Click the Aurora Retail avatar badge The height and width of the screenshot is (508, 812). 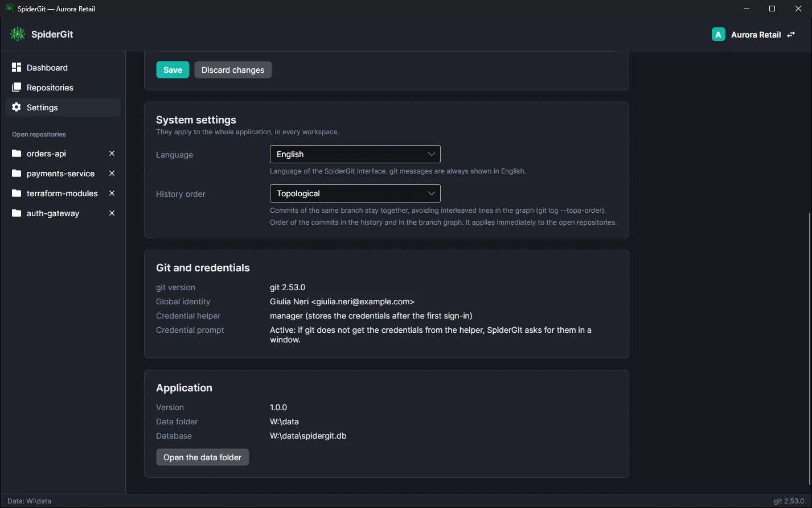719,35
